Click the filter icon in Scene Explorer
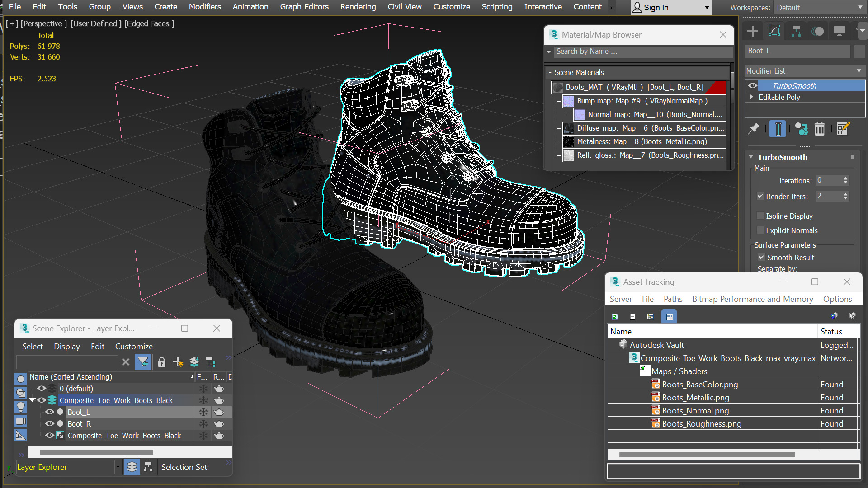Image resolution: width=868 pixels, height=488 pixels. pyautogui.click(x=143, y=362)
